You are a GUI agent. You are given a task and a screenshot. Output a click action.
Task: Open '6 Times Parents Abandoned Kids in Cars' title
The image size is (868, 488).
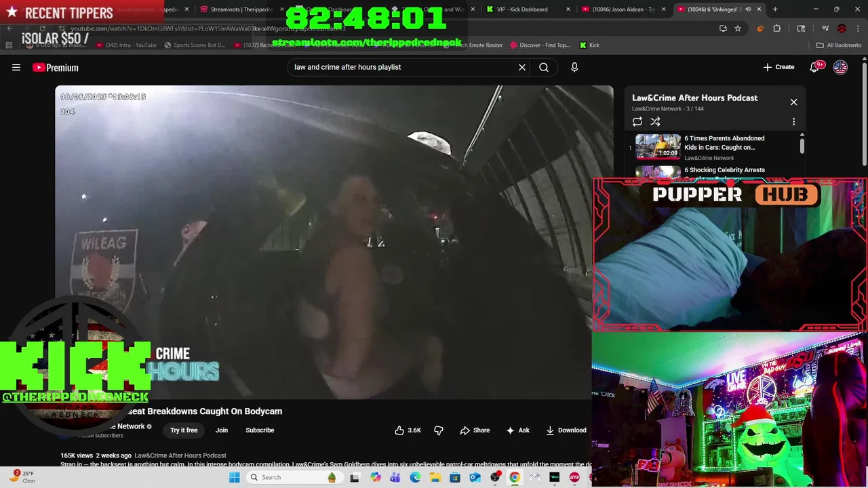point(724,143)
